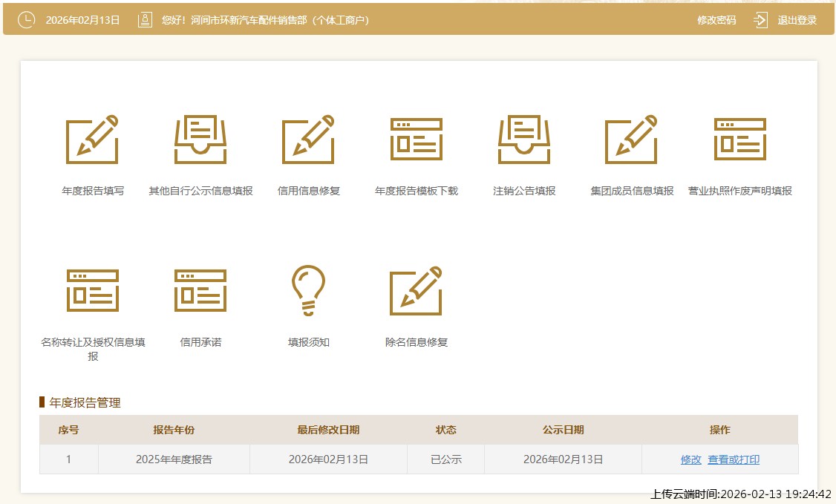Screen dimensions: 836x504
Task: Select the 年度报告模板下载 icon
Action: click(x=417, y=140)
